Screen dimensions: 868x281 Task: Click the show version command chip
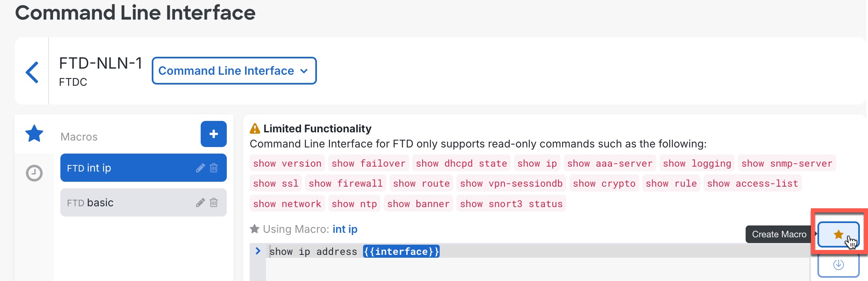click(287, 163)
